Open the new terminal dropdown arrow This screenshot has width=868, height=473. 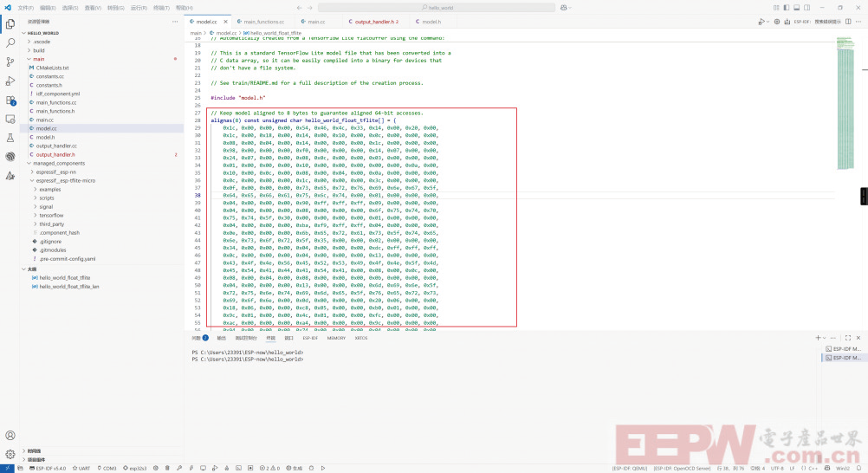point(825,338)
